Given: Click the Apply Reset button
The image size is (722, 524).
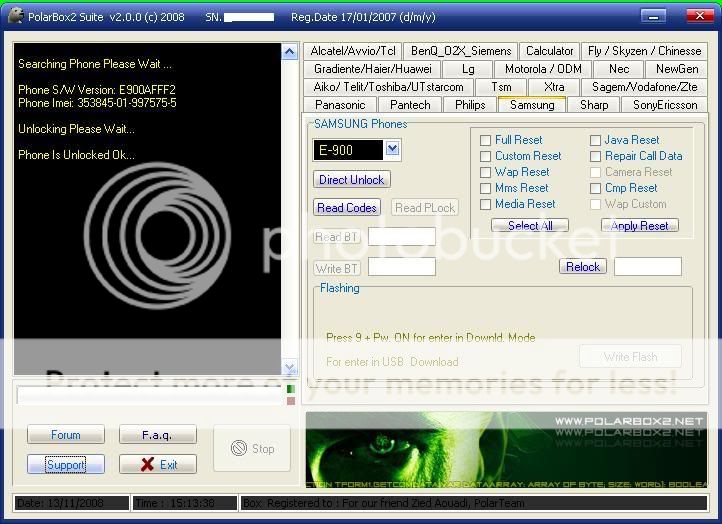Looking at the screenshot, I should pos(640,225).
